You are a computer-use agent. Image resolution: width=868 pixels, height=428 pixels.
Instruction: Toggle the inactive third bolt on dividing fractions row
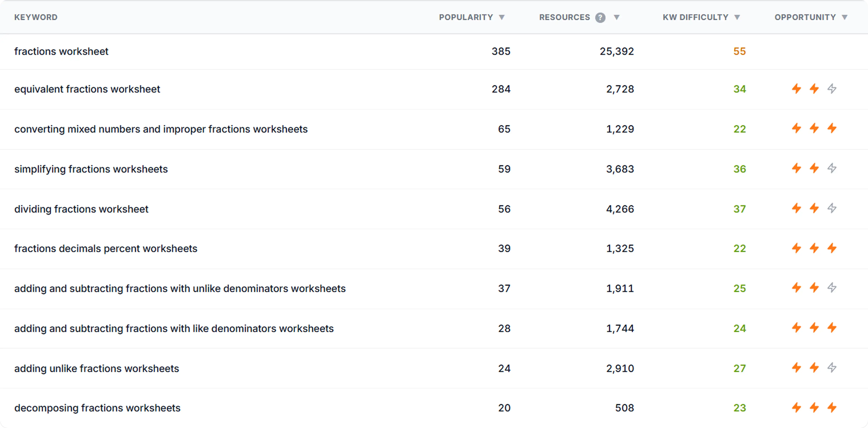click(x=832, y=209)
